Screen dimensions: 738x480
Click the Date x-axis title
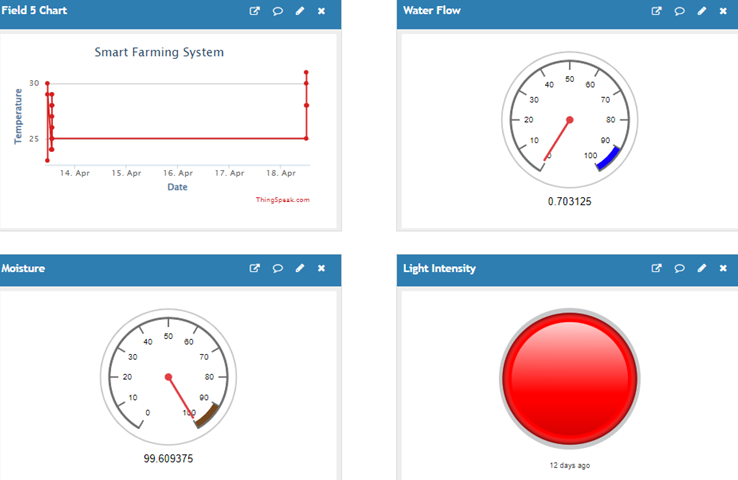coord(177,187)
